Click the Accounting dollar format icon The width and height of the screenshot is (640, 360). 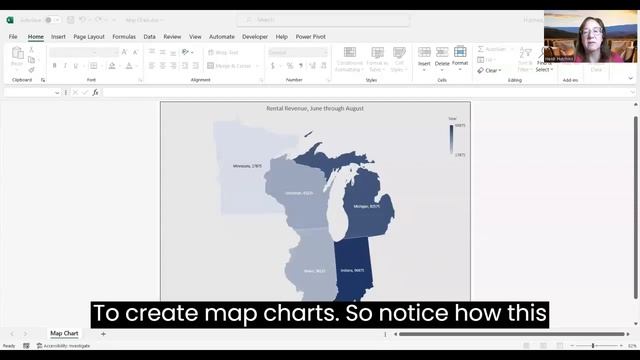pyautogui.click(x=273, y=66)
